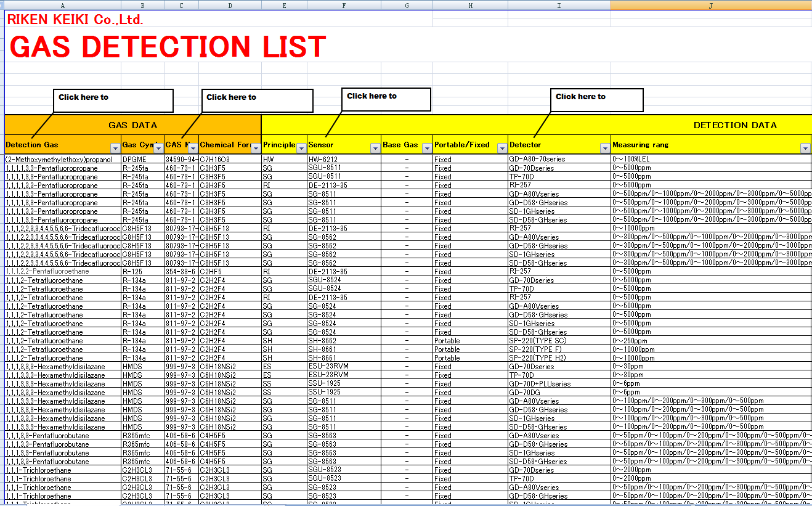
Task: Select column H header
Action: [x=470, y=5]
